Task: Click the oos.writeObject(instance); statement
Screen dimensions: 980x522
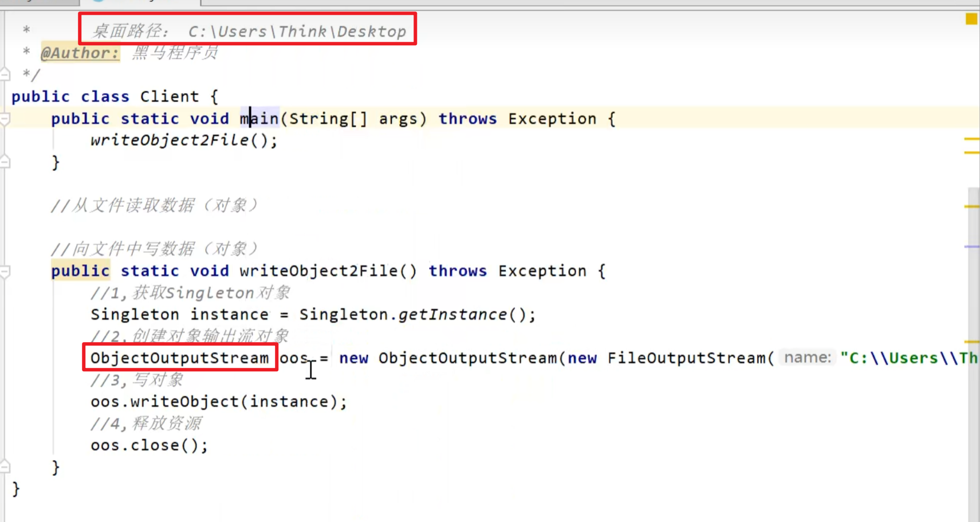Action: click(219, 402)
